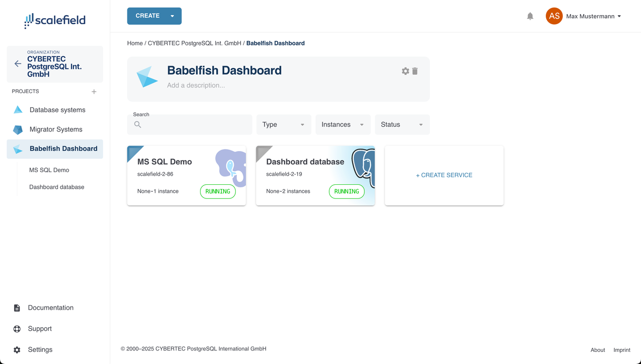This screenshot has height=364, width=641.
Task: Click the AS user avatar
Action: click(x=554, y=16)
